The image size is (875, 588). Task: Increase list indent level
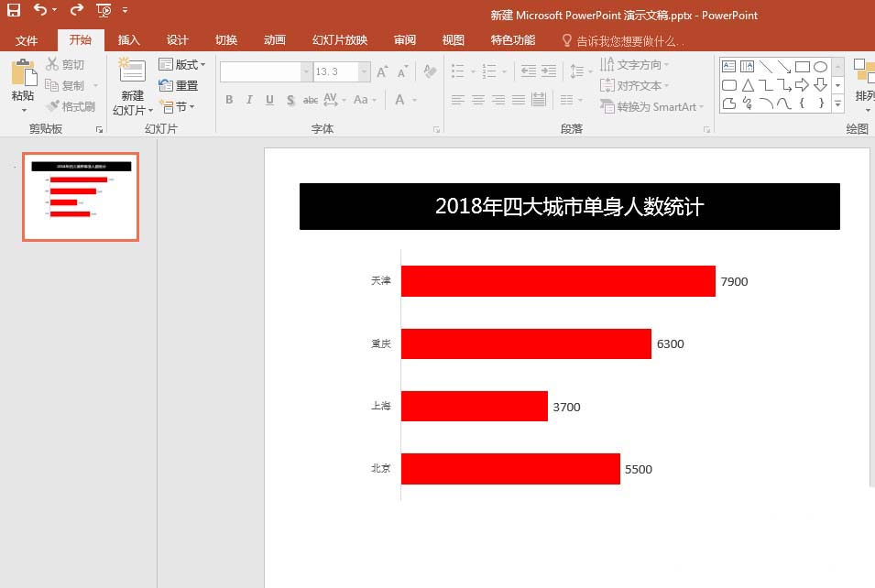tap(549, 71)
